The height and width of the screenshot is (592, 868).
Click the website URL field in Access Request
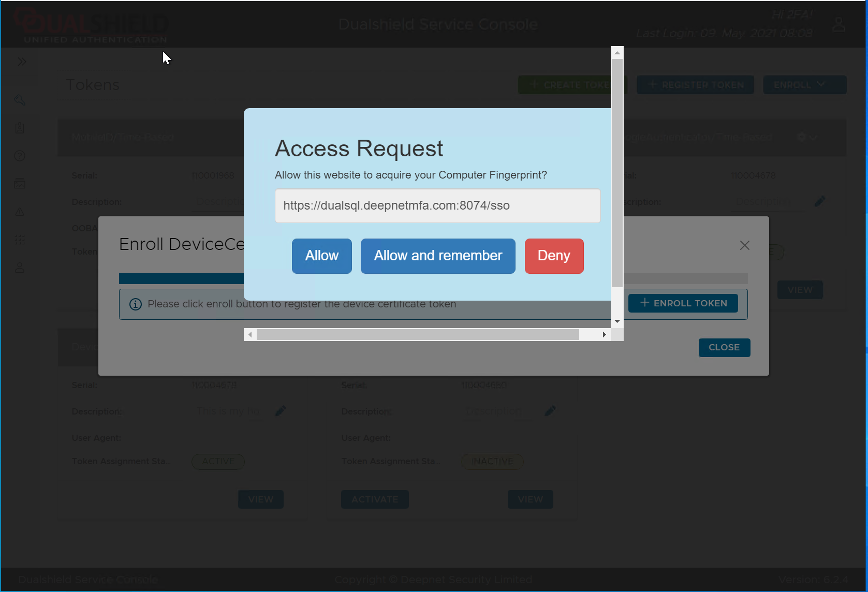(438, 206)
